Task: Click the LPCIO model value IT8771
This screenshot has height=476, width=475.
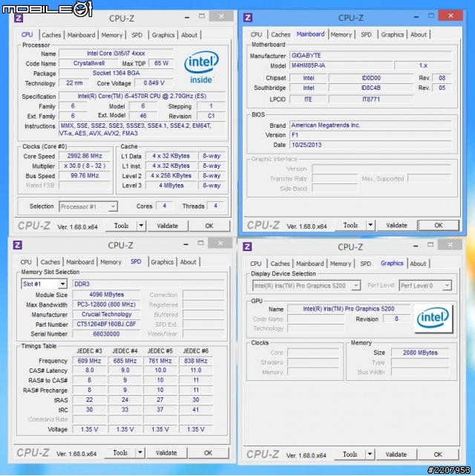Action: [x=371, y=100]
